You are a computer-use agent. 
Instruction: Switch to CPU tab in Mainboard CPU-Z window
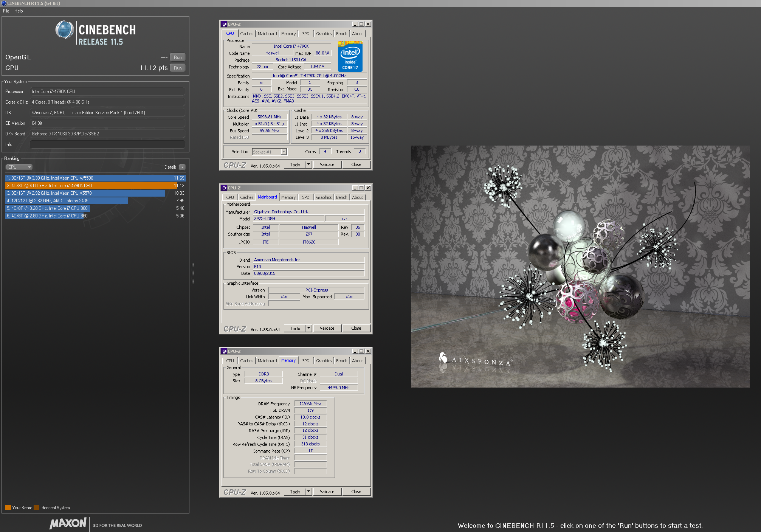[230, 197]
